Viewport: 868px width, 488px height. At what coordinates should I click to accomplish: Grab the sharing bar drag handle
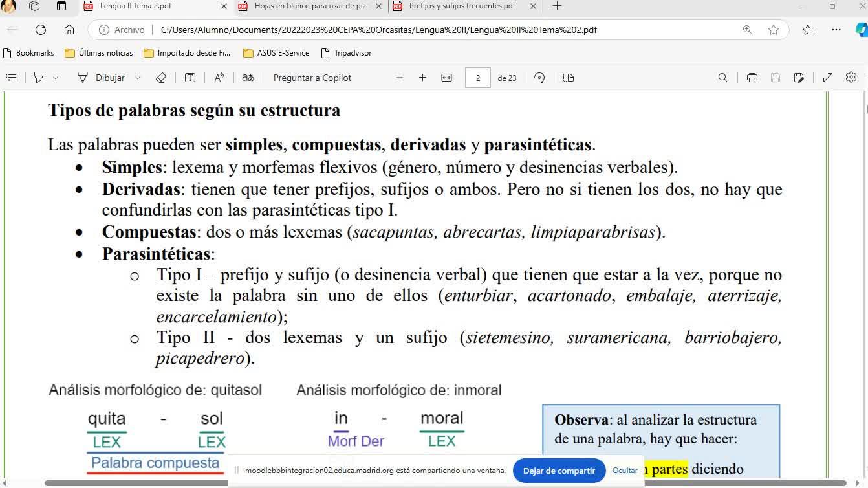pyautogui.click(x=237, y=471)
